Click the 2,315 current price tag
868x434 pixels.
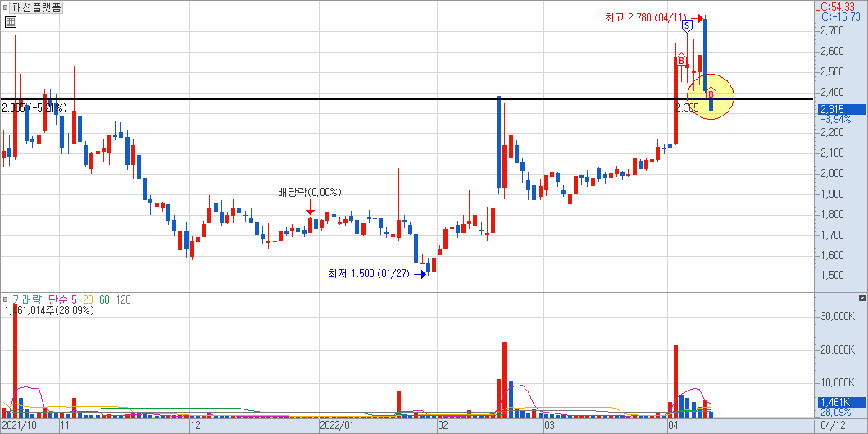pos(841,110)
